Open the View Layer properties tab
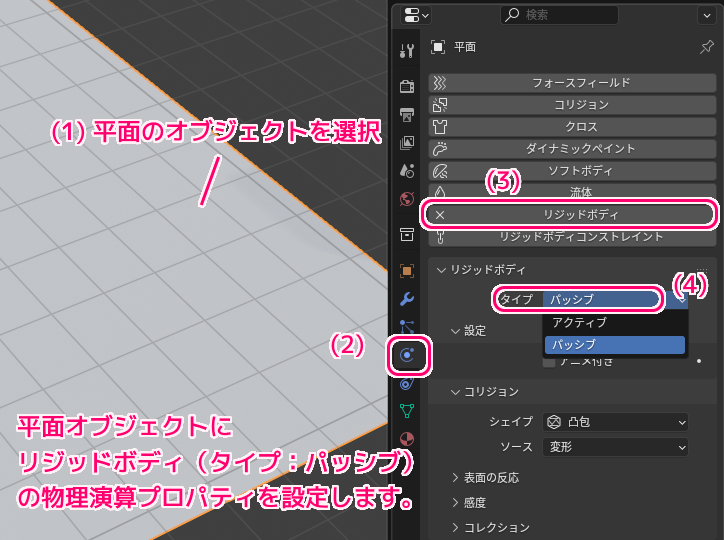Screen dimensions: 724x540 point(407,143)
